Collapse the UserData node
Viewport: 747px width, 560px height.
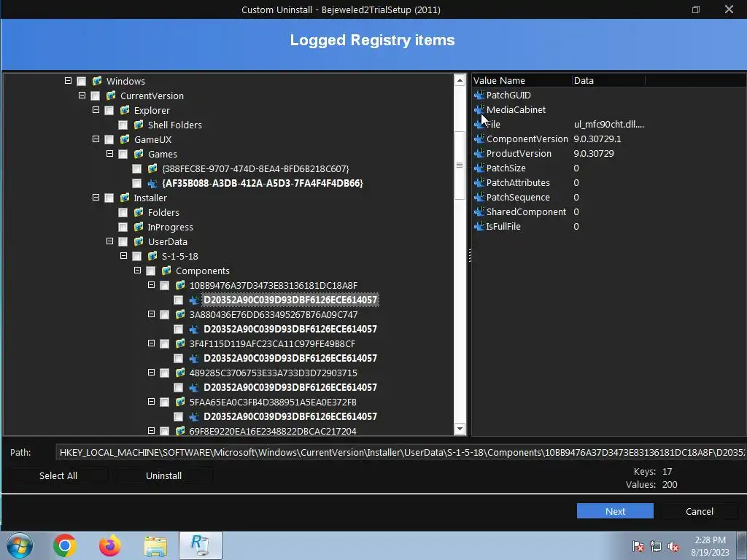(x=109, y=241)
